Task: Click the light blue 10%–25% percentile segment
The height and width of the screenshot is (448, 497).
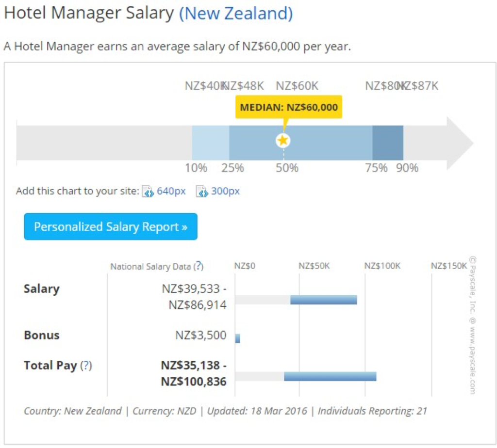Action: pos(211,143)
